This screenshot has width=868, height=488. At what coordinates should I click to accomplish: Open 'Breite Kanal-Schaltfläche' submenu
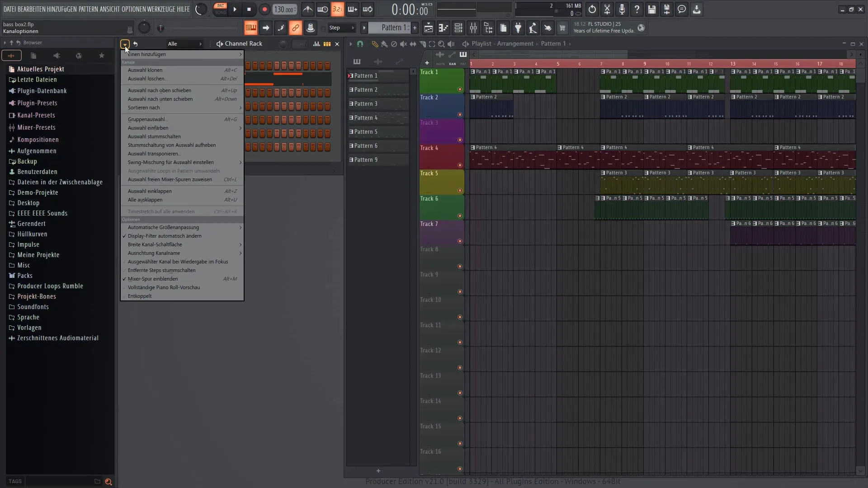click(x=182, y=244)
